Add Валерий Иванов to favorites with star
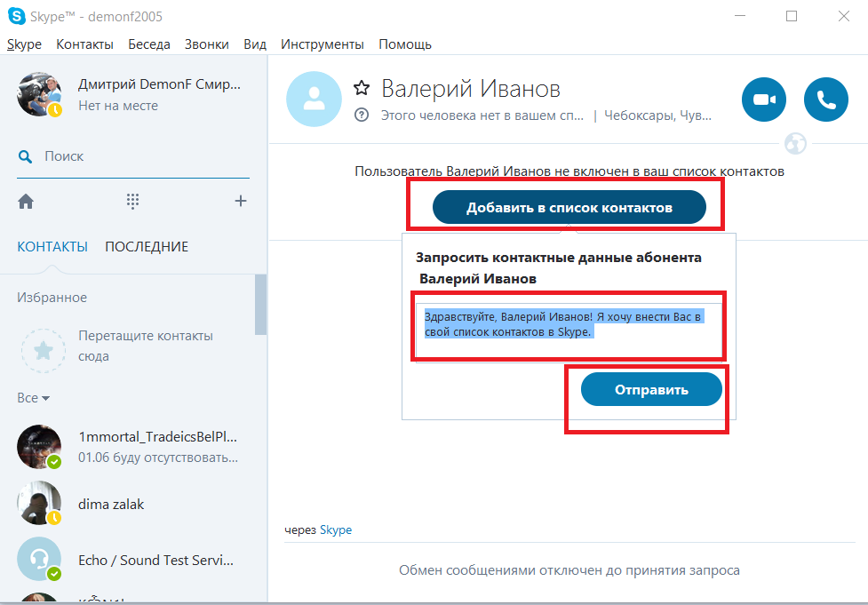The height and width of the screenshot is (605, 868). [x=361, y=88]
